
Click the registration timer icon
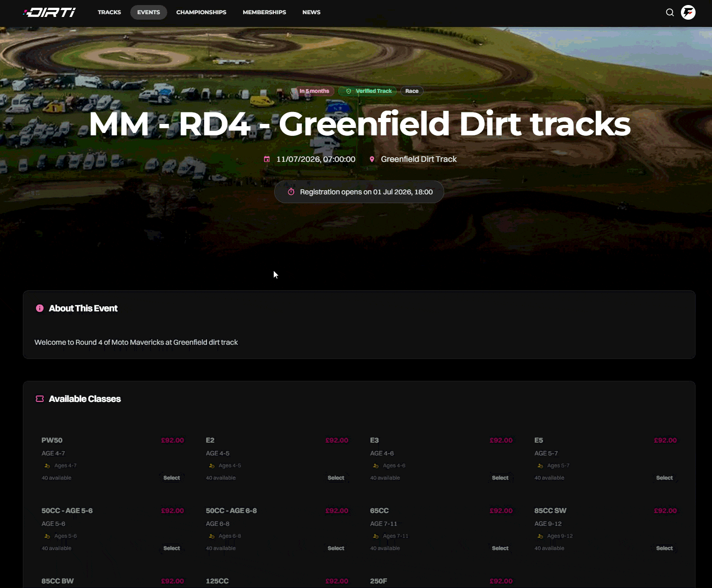(x=291, y=192)
